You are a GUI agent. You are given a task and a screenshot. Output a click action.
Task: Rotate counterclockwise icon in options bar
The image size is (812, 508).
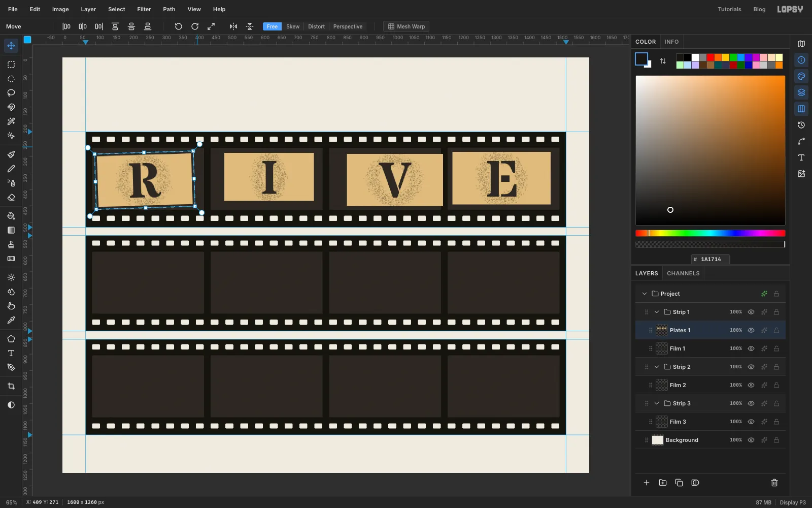click(x=179, y=26)
